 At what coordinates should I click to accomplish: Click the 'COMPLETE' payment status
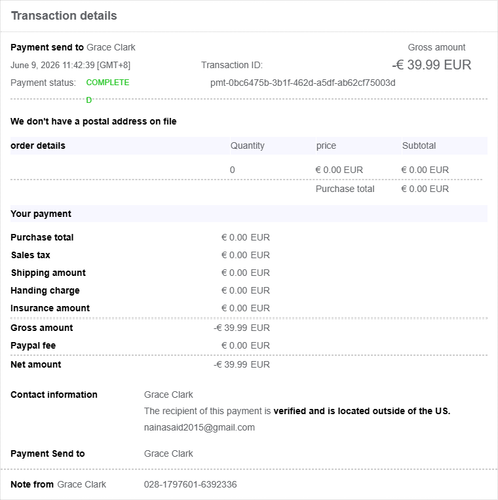tap(107, 82)
